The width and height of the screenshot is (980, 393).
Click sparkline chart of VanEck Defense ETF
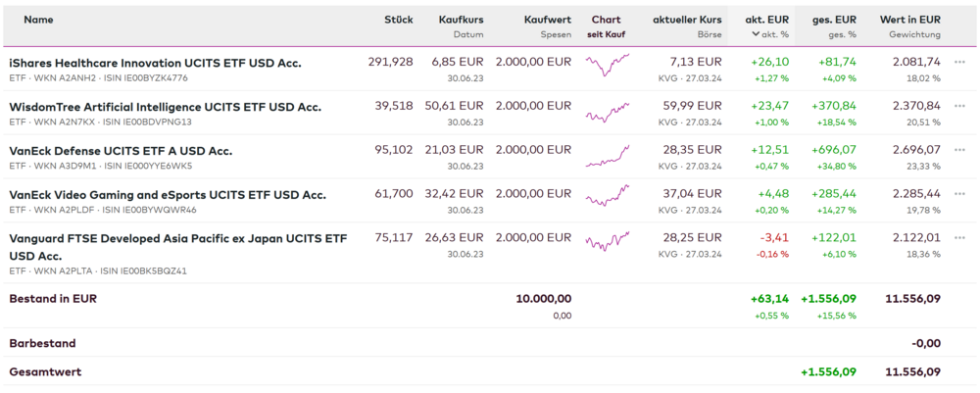click(x=607, y=155)
